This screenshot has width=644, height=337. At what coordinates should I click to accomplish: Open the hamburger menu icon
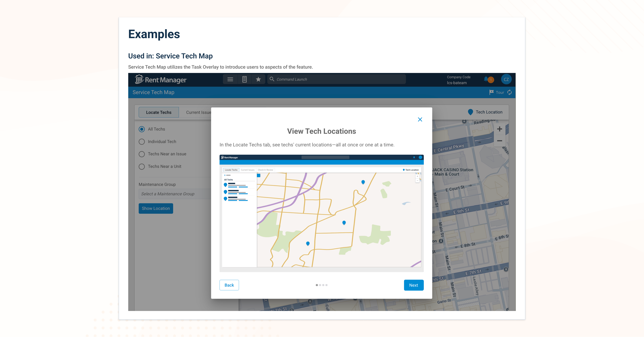[x=230, y=79]
